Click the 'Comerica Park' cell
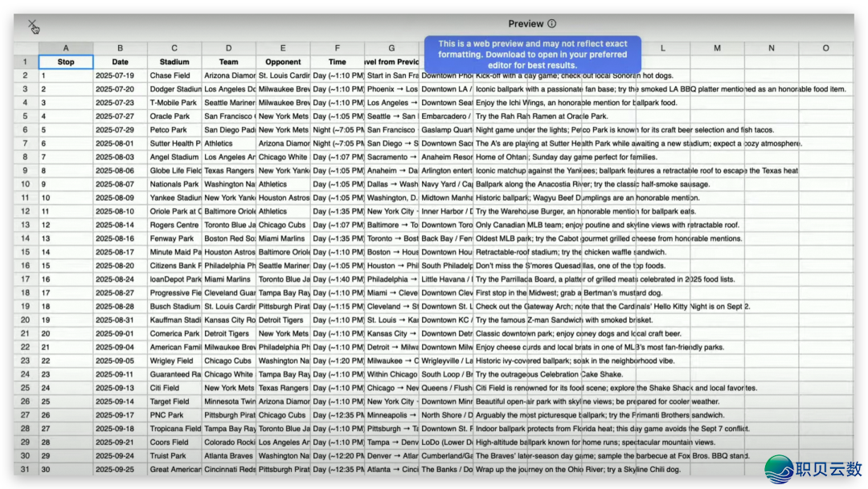 [174, 333]
